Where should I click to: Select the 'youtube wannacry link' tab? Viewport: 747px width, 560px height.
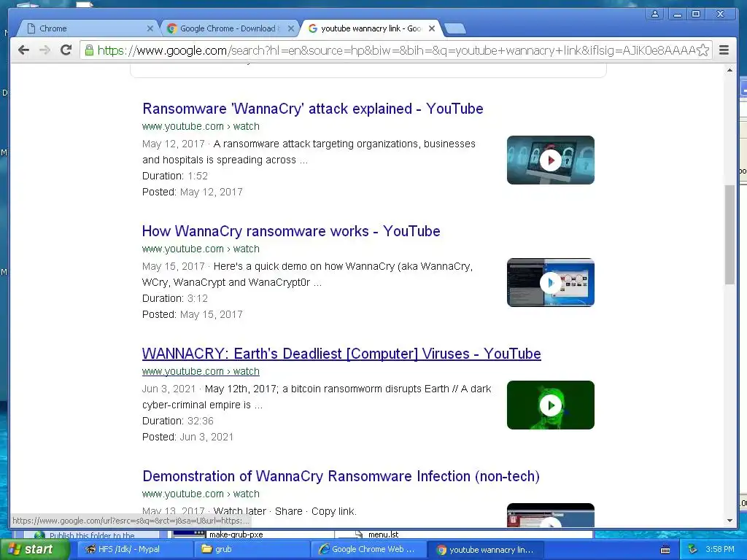(x=370, y=28)
